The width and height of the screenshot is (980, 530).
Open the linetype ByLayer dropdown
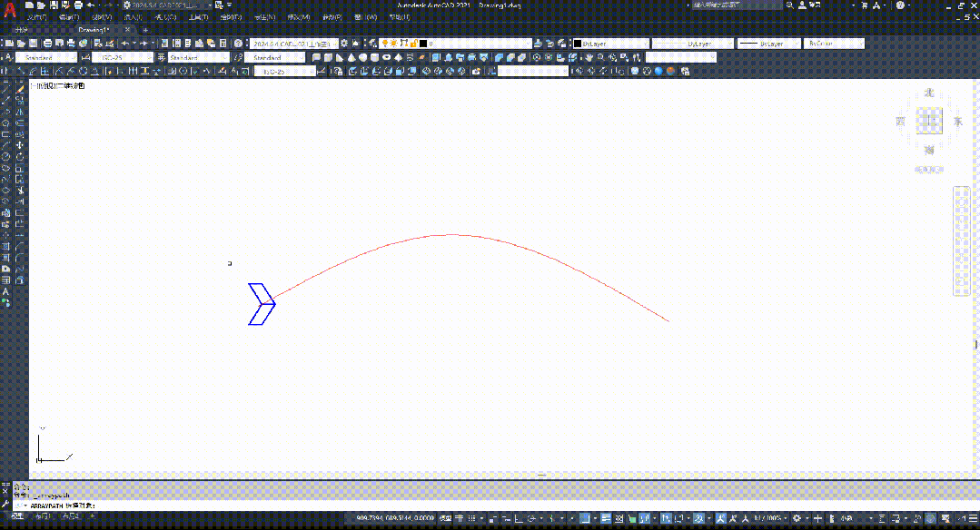coord(692,44)
